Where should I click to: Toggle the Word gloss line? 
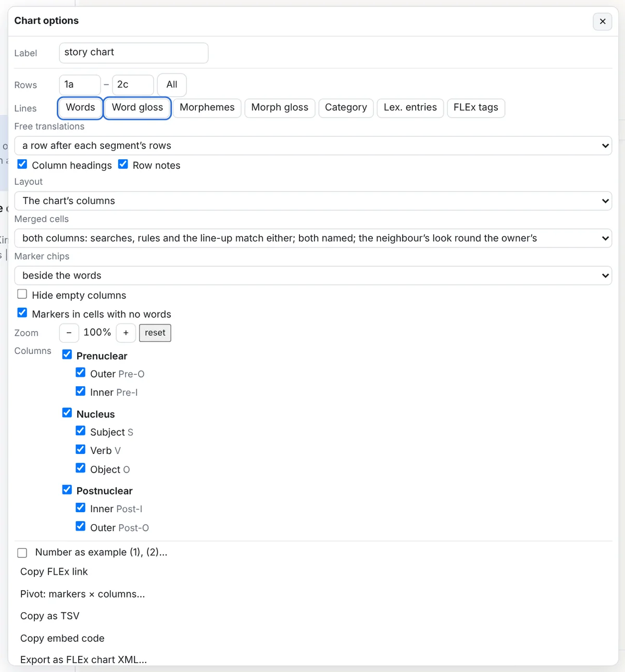click(137, 108)
